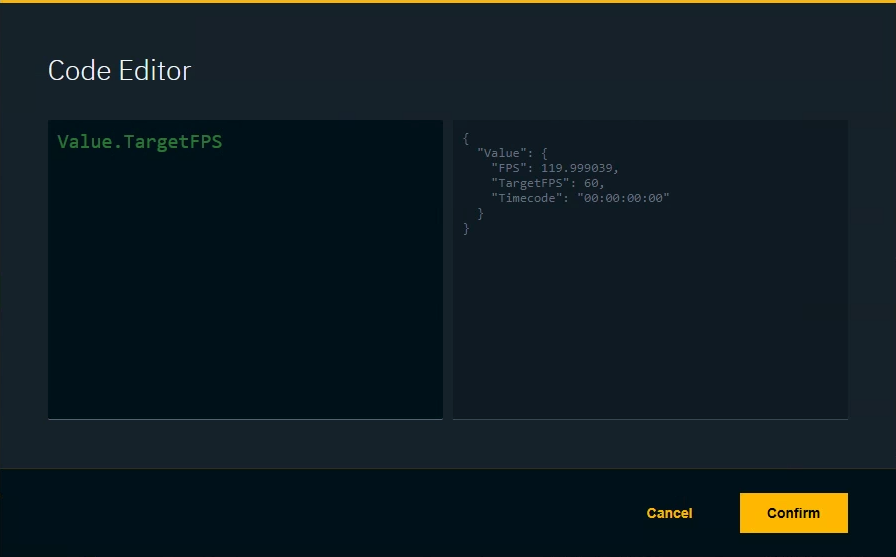Click the opening brace in JSON preview
Image resolution: width=896 pixels, height=557 pixels.
466,138
